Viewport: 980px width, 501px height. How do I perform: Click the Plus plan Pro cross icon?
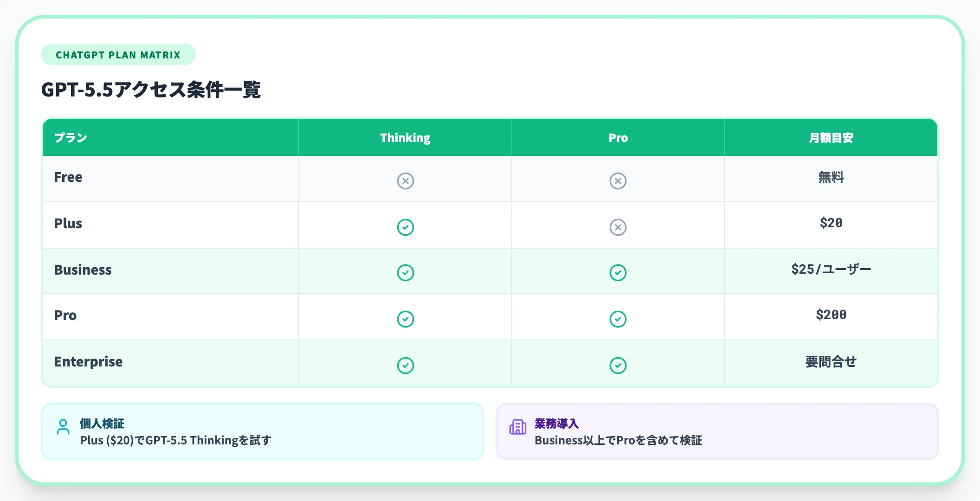click(x=618, y=227)
